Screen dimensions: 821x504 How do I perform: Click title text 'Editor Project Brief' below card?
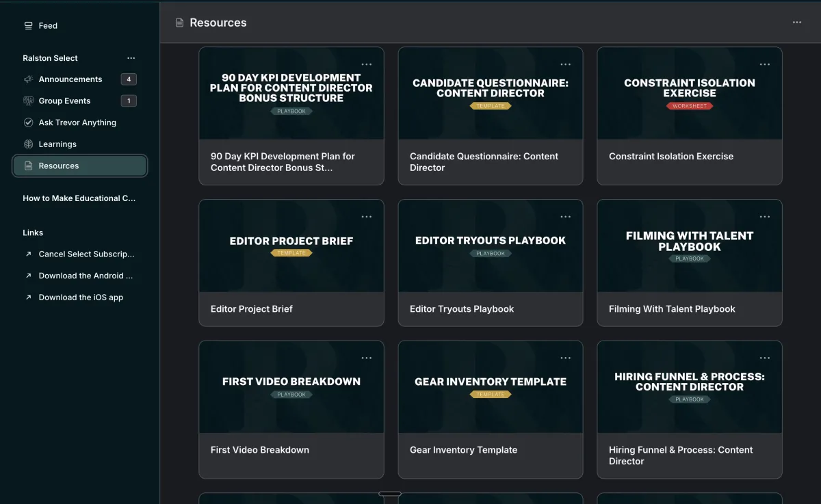click(x=251, y=309)
